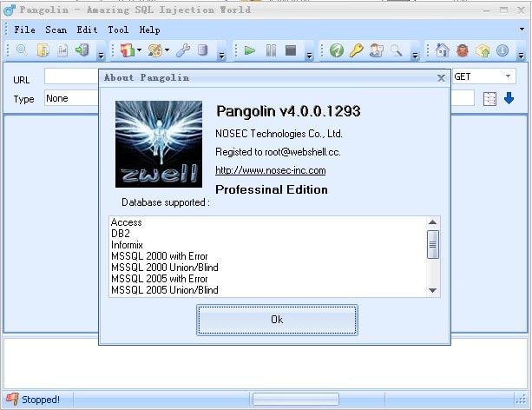The image size is (532, 410).
Task: Click the database list scrollbar thumb
Action: 432,244
